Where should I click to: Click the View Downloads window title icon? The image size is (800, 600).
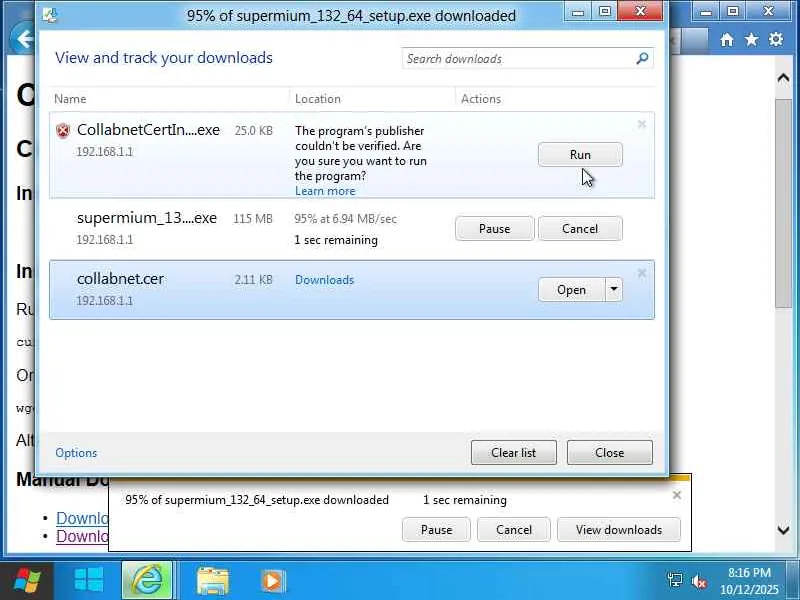(50, 15)
